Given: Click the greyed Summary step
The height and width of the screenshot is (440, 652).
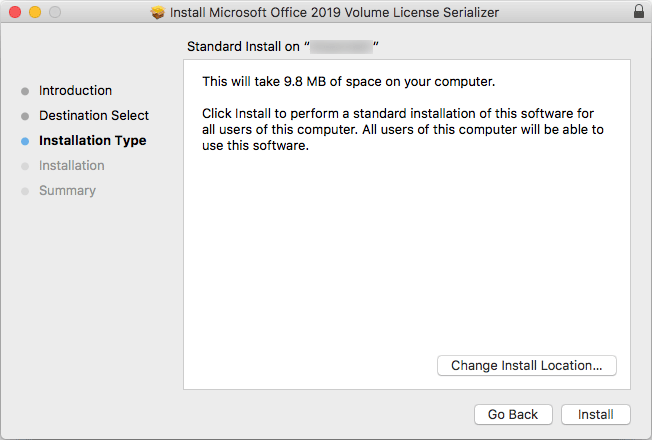Looking at the screenshot, I should [x=67, y=190].
